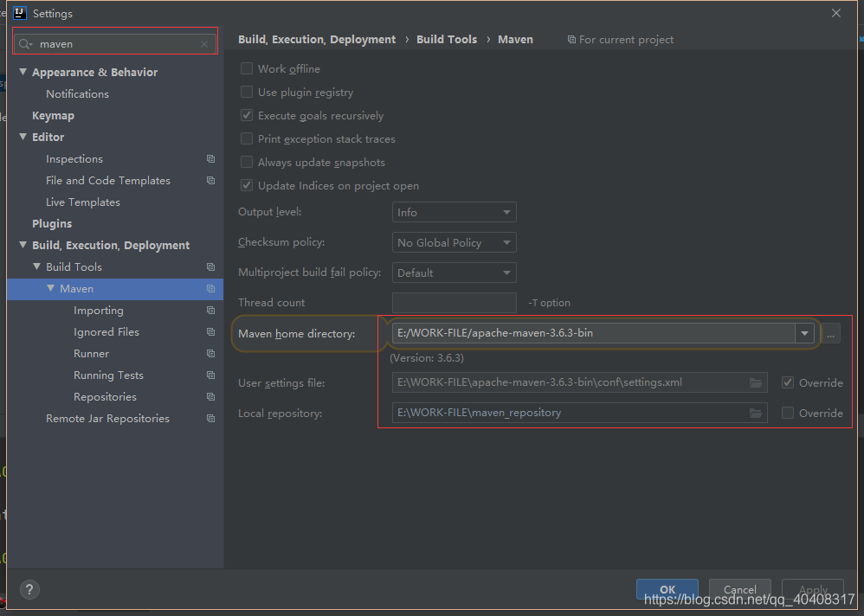Open the Plugins settings page
The height and width of the screenshot is (616, 864).
[52, 223]
